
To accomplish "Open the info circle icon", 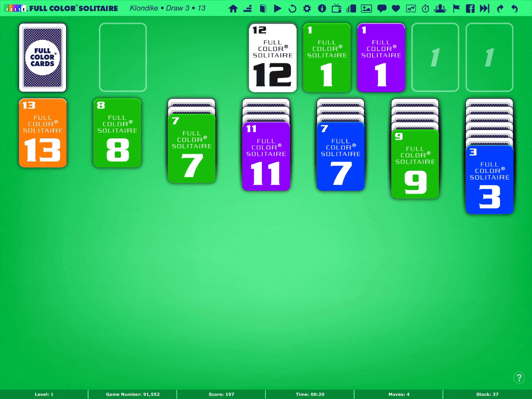I will point(322,8).
